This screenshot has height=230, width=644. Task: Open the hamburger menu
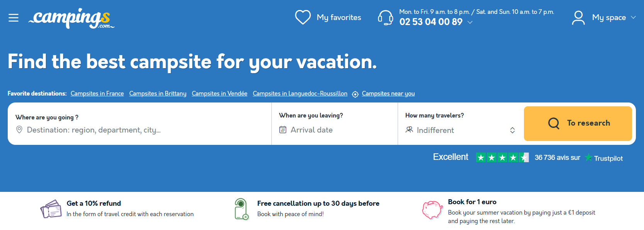click(14, 18)
